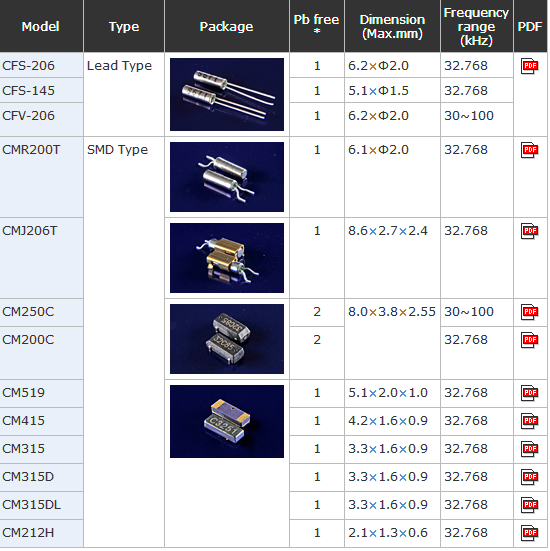This screenshot has height=551, width=550.
Task: Open the PDF icon in CM200C row
Action: [530, 340]
